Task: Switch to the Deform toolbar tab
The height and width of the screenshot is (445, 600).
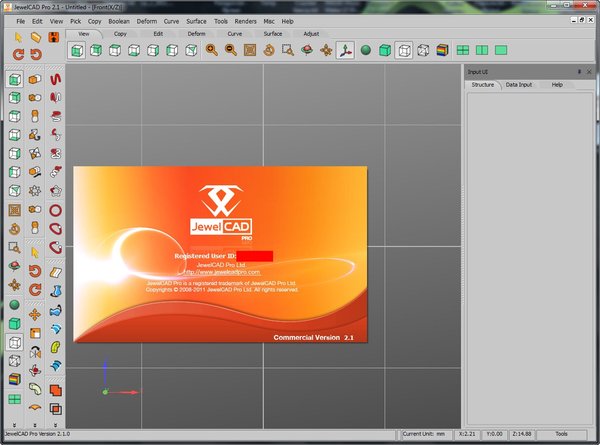Action: 196,33
